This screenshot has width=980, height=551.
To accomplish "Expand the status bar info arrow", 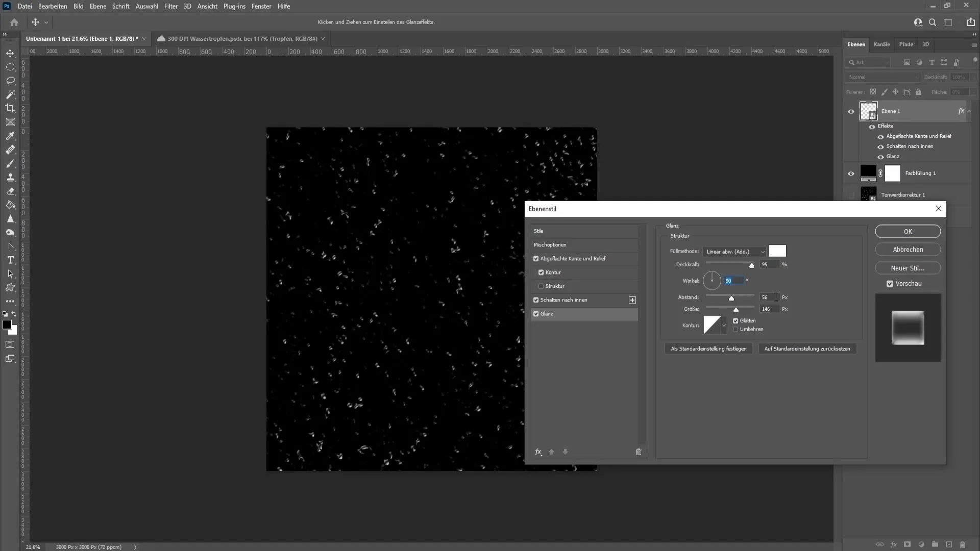I will coord(135,547).
